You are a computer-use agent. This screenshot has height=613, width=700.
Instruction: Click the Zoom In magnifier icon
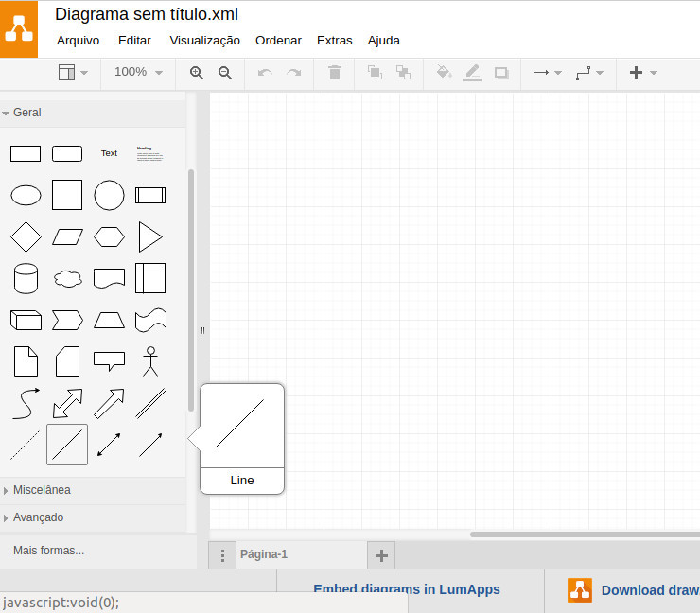coord(197,73)
